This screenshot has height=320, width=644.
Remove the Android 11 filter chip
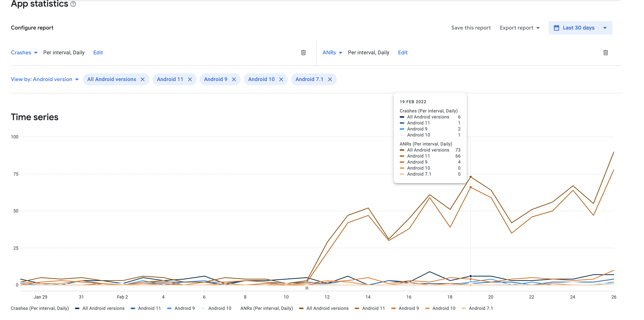point(190,79)
